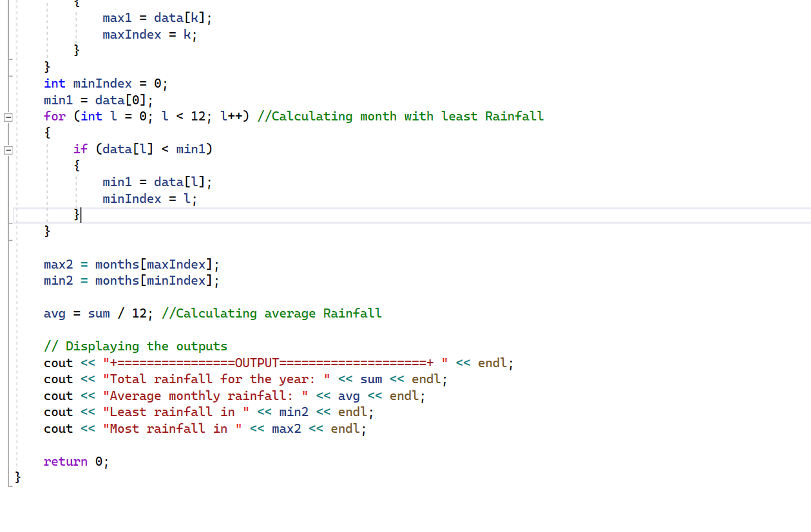This screenshot has width=811, height=532.
Task: Click the string 'Total rainfall for the year: '
Action: [216, 379]
